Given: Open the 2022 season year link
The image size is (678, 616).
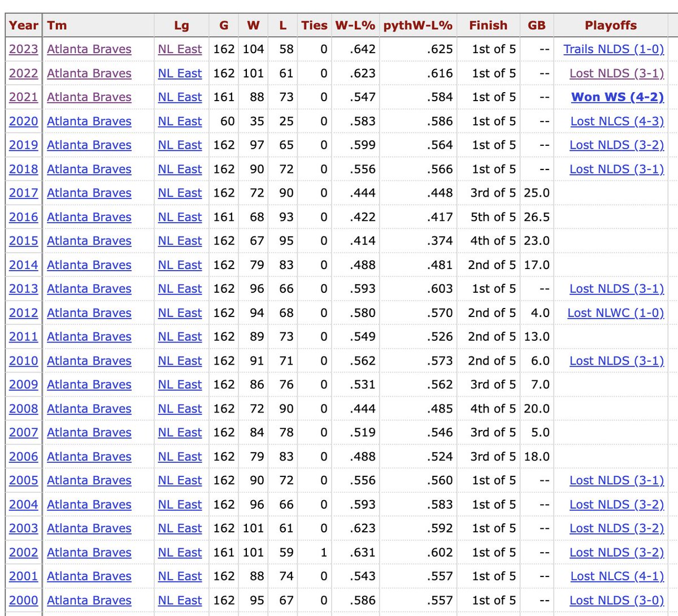Looking at the screenshot, I should point(24,73).
